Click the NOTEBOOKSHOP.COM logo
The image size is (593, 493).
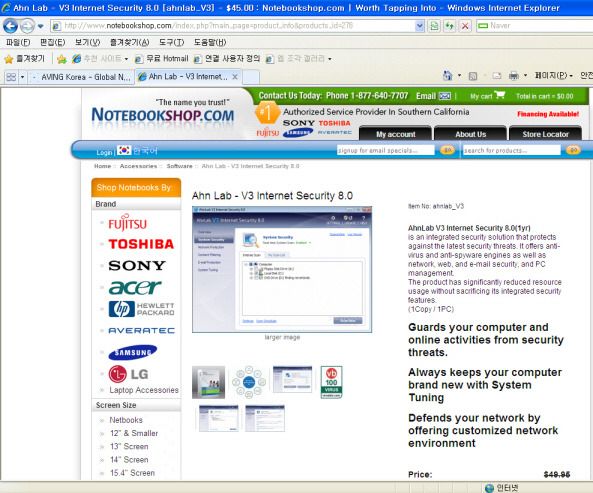coord(163,115)
